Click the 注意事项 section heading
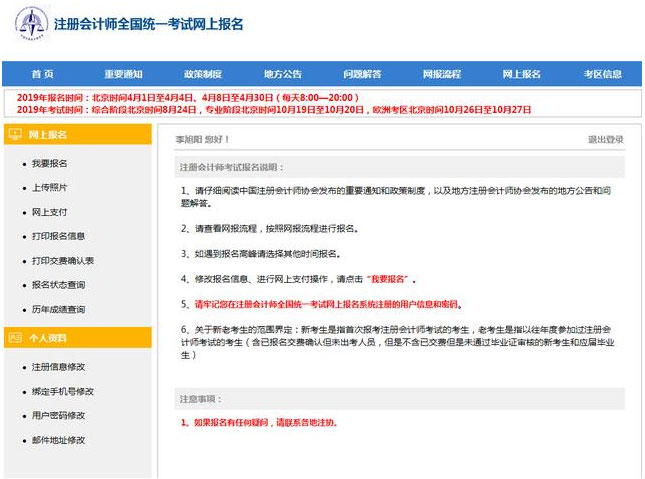The image size is (645, 479). (x=201, y=399)
